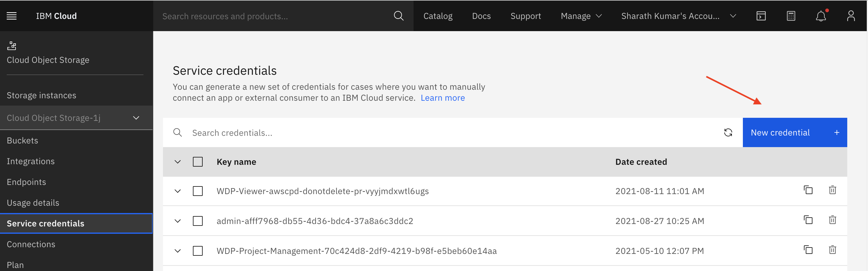Open the hamburger navigation menu
This screenshot has height=271, width=868.
pos(12,16)
